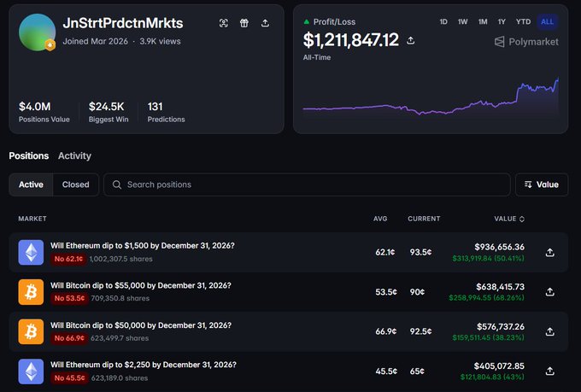Show Closed positions

point(75,184)
